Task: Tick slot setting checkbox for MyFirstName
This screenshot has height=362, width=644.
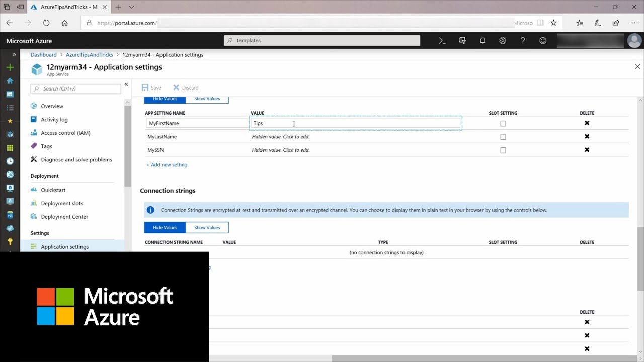Action: [x=503, y=123]
